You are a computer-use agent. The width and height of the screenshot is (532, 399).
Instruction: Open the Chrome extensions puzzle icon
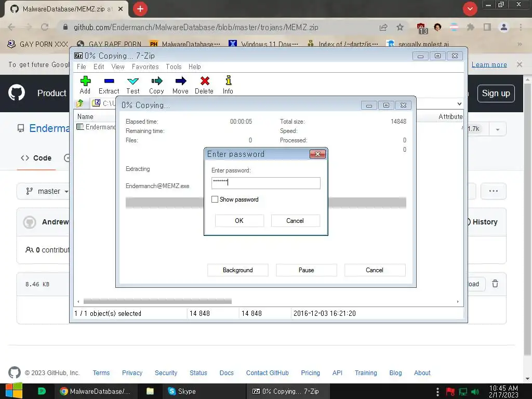(471, 27)
